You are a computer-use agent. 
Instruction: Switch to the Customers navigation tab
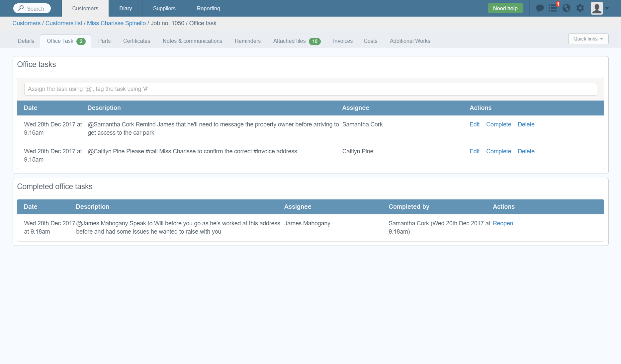(85, 8)
